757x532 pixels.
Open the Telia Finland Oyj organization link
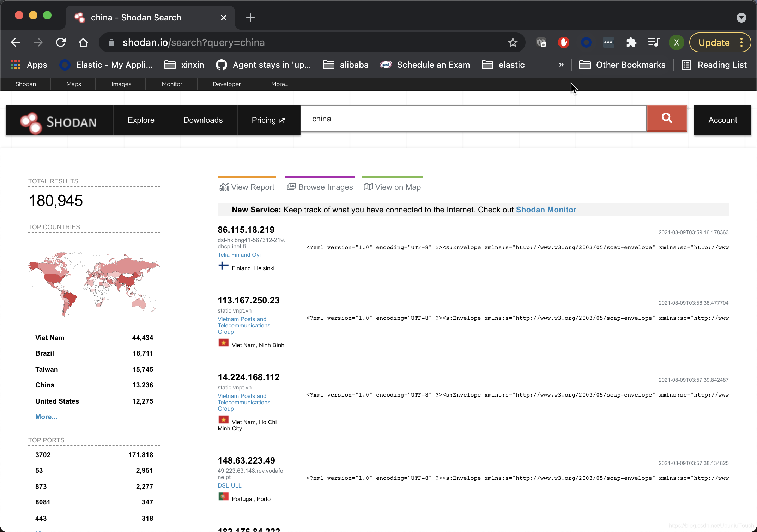(x=239, y=255)
